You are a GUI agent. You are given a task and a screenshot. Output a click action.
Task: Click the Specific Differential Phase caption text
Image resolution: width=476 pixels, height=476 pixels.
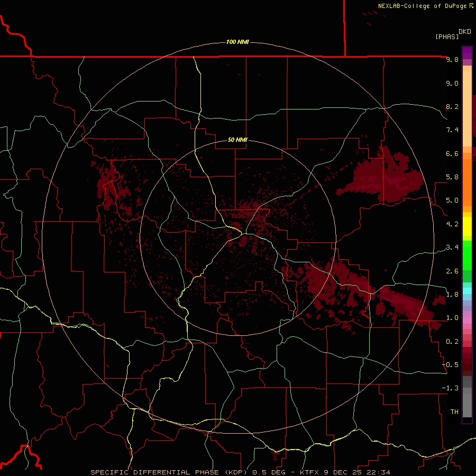pyautogui.click(x=240, y=472)
